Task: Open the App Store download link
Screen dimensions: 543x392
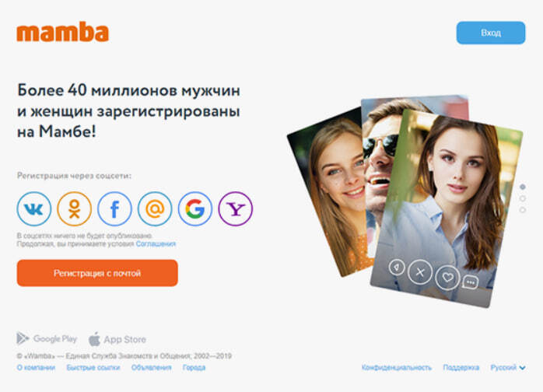Action: point(117,339)
